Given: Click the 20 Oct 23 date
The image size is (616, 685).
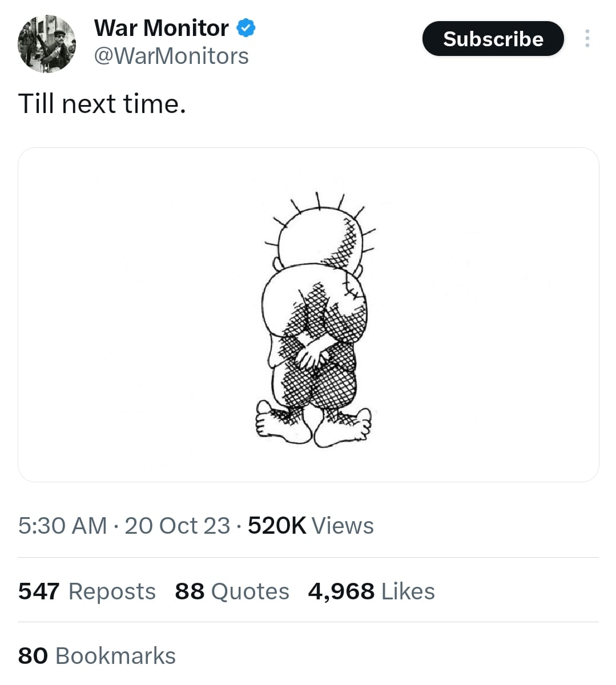Looking at the screenshot, I should pos(177,526).
